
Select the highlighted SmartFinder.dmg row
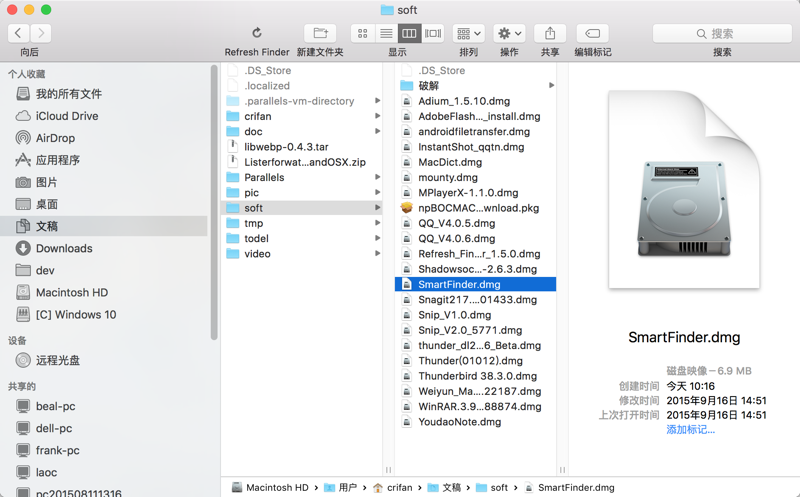(476, 284)
